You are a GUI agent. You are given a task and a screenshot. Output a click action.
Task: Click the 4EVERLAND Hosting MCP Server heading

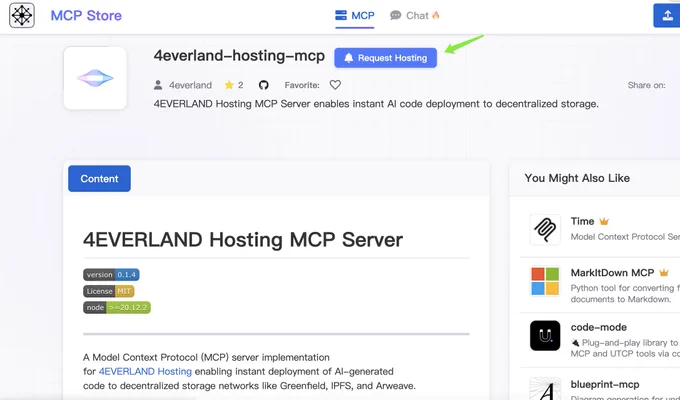tap(243, 239)
